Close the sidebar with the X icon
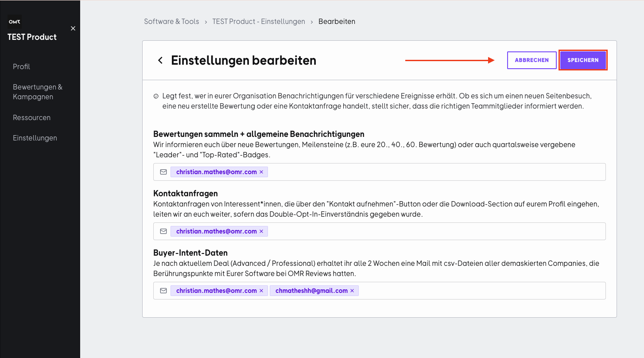 [x=73, y=28]
